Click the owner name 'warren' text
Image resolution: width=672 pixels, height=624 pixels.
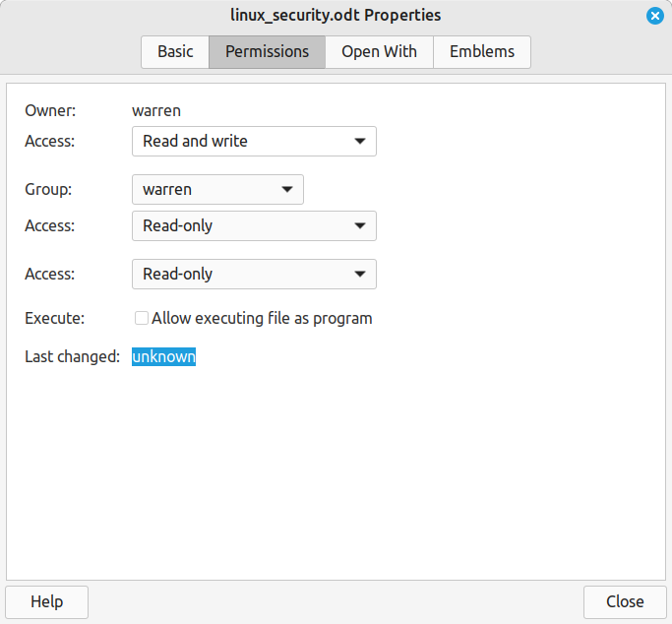tap(156, 111)
